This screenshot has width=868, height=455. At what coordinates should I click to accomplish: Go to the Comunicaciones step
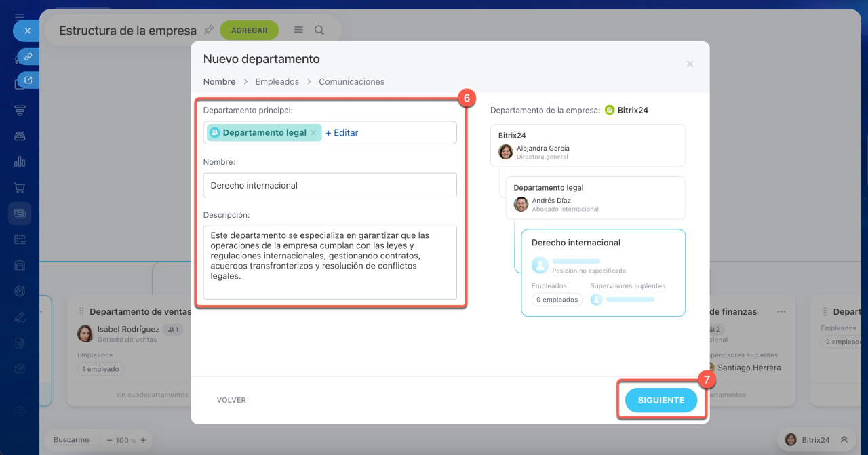point(351,81)
